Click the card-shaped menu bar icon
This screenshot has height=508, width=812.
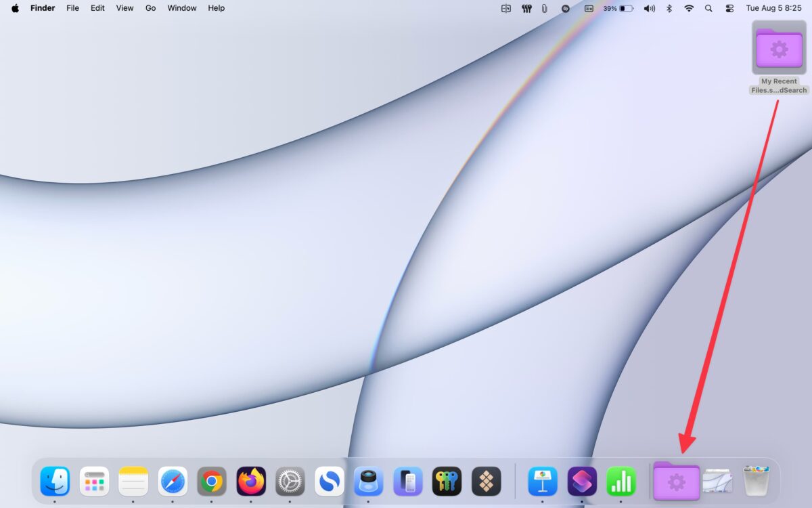[x=589, y=8]
